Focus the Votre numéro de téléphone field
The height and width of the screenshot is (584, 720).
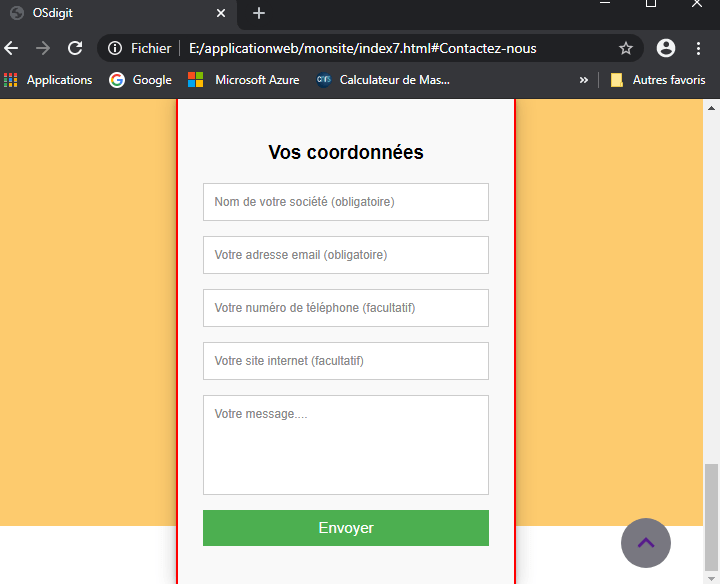pyautogui.click(x=346, y=308)
